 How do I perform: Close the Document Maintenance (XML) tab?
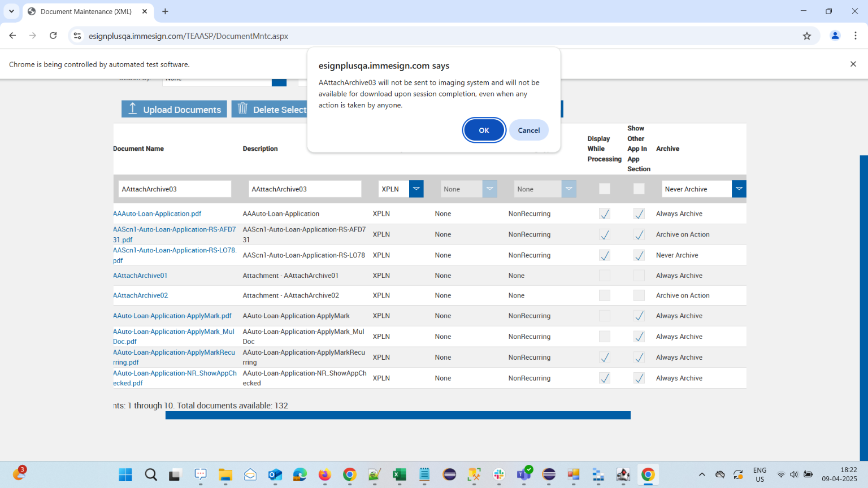(145, 11)
